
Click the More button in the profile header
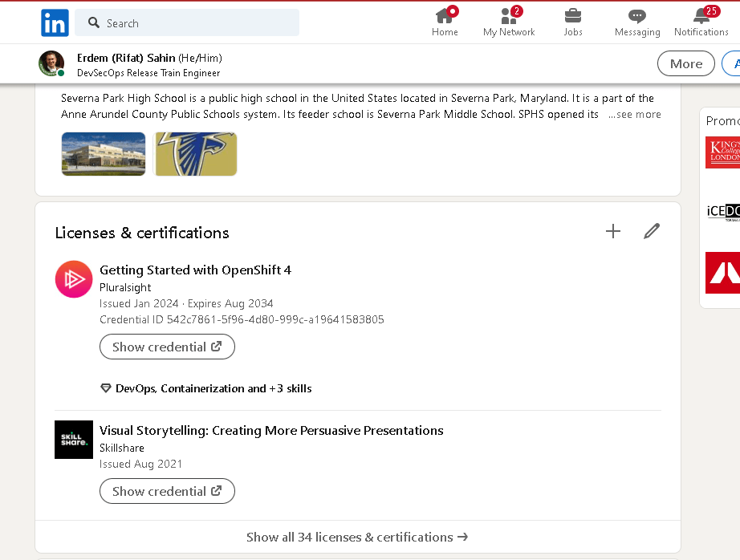coord(686,63)
